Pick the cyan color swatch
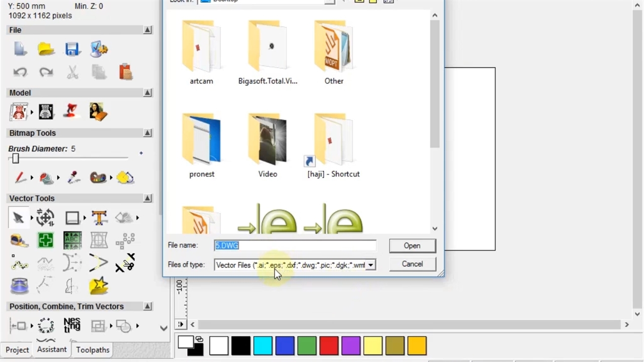 [x=263, y=346]
